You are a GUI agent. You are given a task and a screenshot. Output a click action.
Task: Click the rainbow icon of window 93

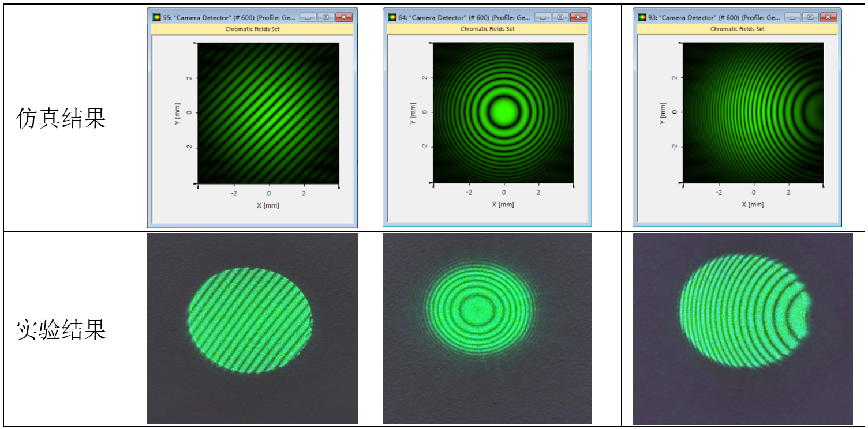coord(642,17)
